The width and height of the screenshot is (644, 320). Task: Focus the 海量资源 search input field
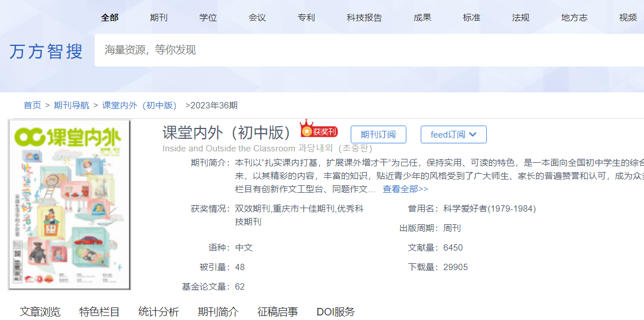[x=369, y=50]
